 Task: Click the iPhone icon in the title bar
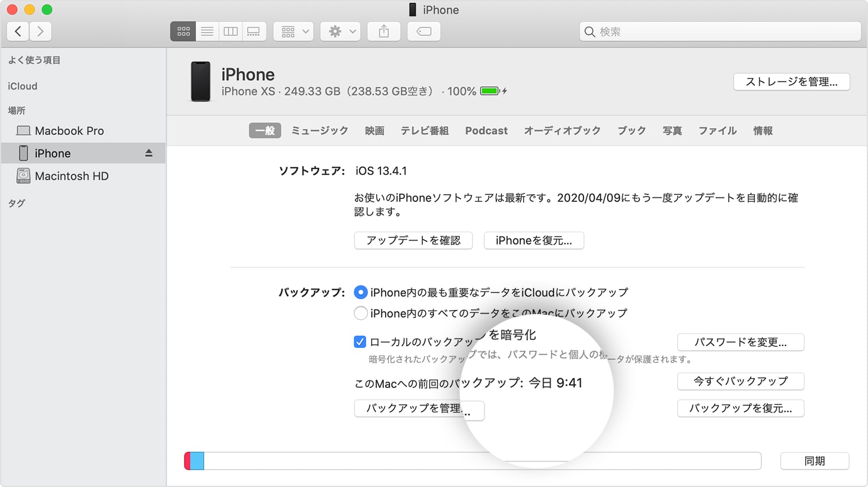tap(413, 9)
